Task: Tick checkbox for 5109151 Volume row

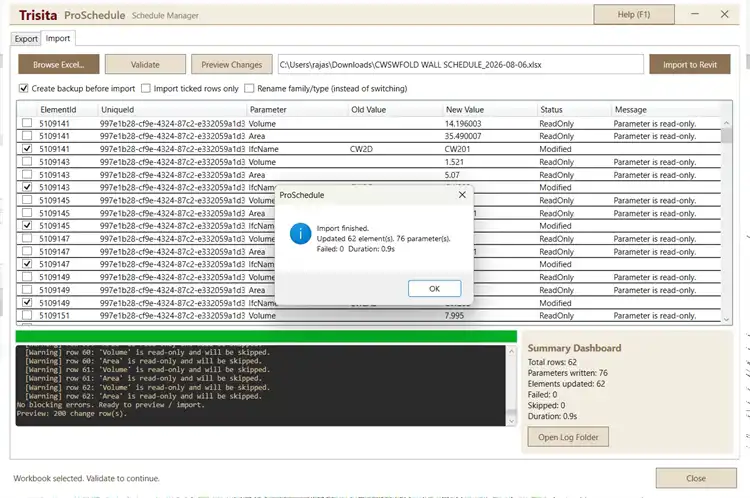Action: tap(27, 315)
